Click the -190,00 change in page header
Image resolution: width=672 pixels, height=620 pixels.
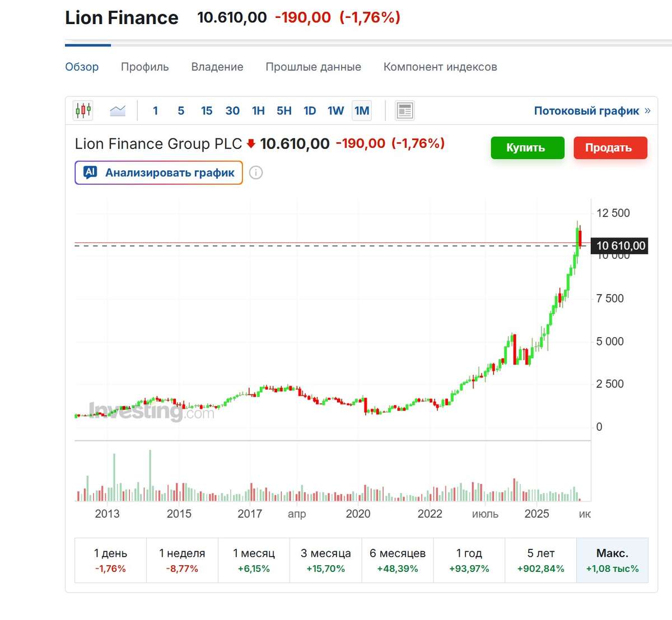[x=303, y=17]
